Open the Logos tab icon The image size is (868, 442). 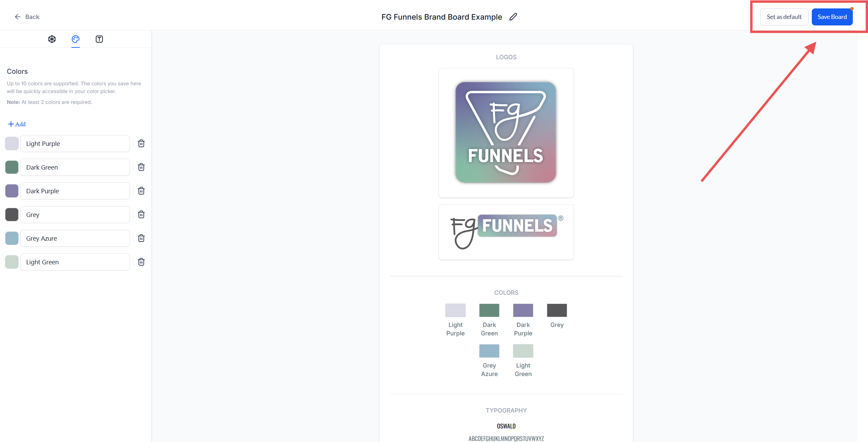(52, 39)
